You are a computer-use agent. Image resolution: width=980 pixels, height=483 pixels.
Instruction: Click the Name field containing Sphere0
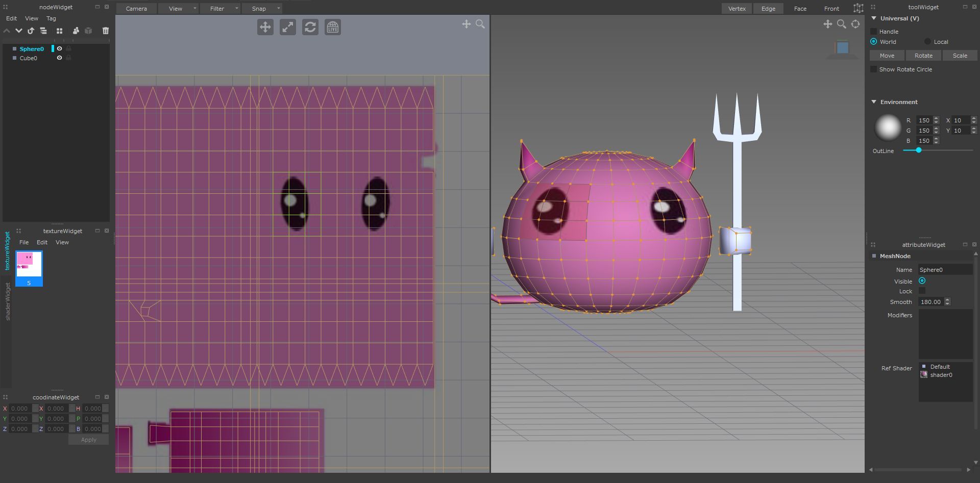pos(945,270)
